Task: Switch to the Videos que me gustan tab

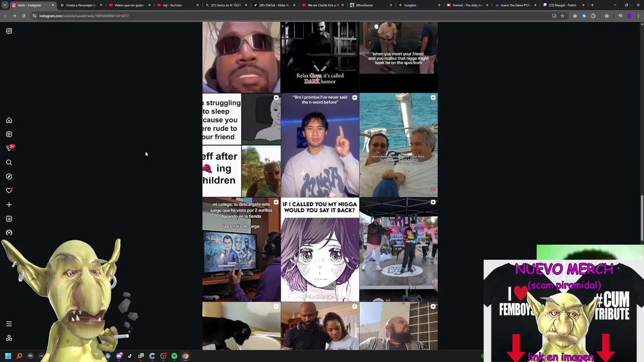Action: 129,5
